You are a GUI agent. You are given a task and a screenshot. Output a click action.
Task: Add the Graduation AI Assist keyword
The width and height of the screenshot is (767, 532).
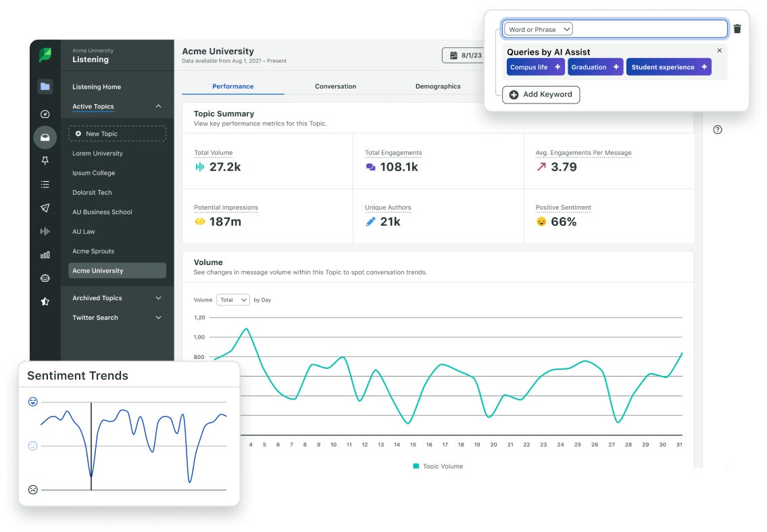(595, 67)
